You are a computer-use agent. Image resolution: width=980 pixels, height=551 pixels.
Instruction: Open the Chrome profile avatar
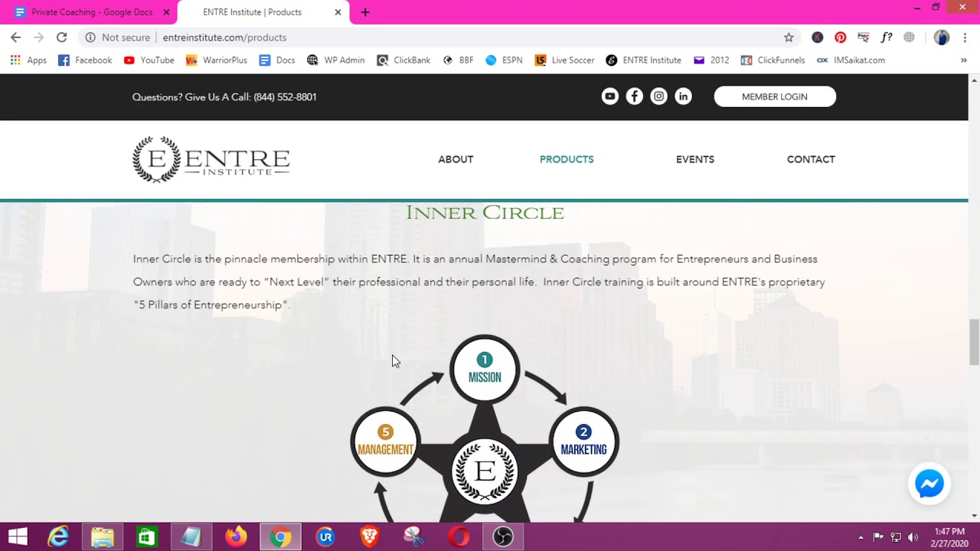click(942, 37)
